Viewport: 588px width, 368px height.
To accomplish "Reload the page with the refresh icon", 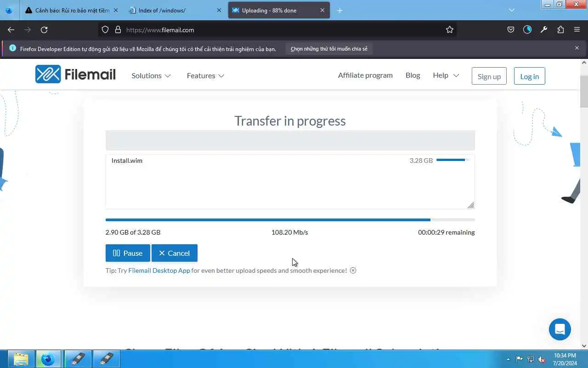I will click(44, 30).
